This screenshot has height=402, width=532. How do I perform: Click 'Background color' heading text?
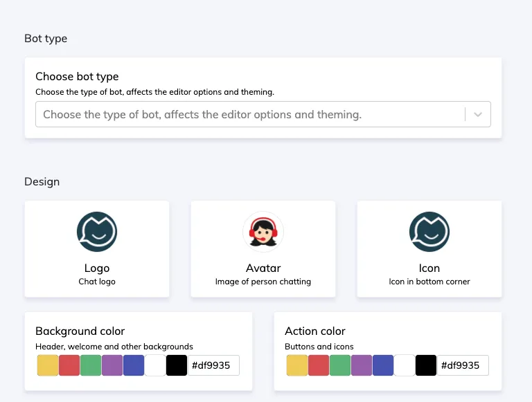click(x=80, y=331)
